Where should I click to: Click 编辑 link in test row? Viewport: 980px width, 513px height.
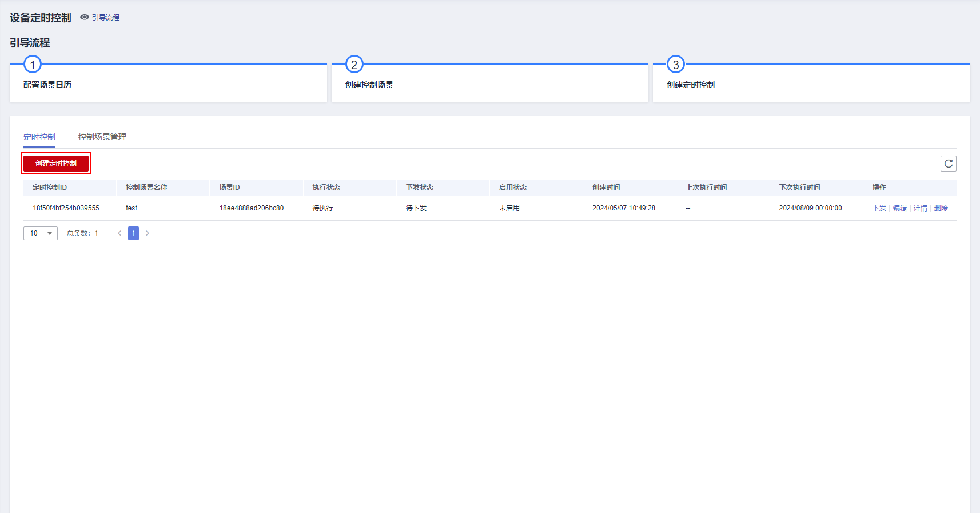coord(900,208)
